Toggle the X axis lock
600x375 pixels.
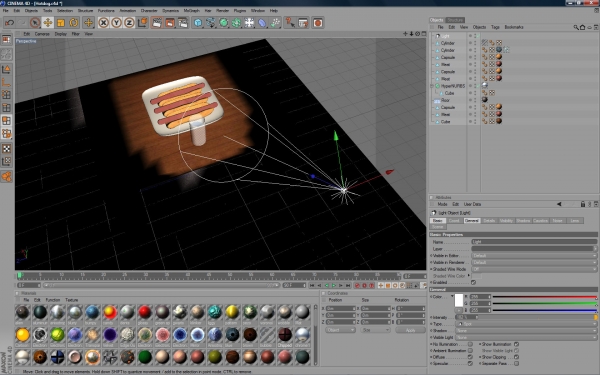103,23
